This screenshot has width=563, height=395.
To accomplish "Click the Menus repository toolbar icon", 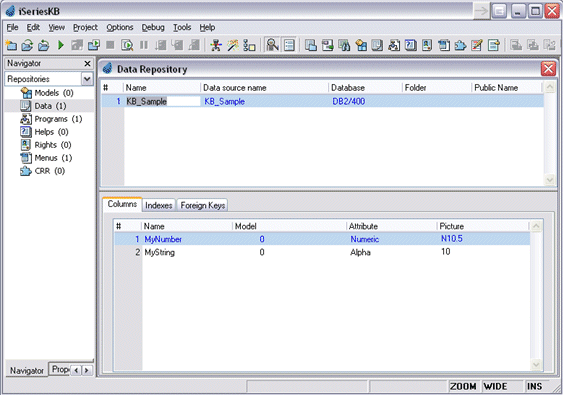I will 444,45.
